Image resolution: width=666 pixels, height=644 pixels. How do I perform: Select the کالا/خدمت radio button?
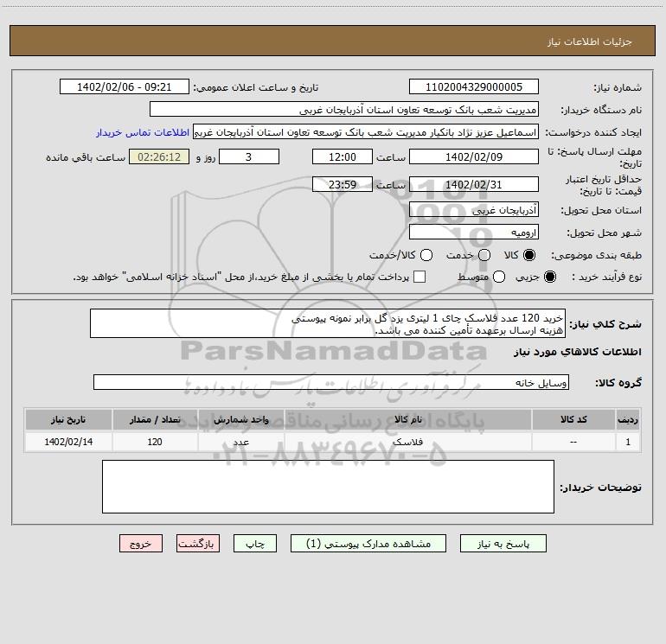click(426, 255)
